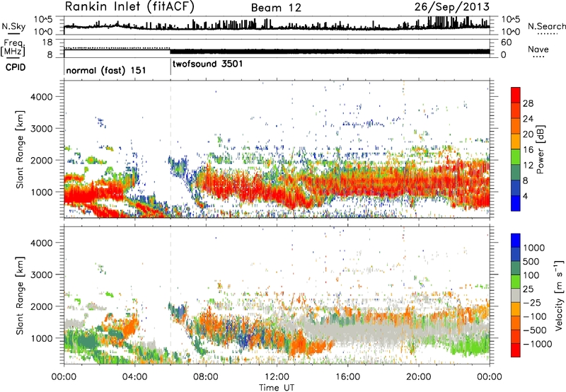Click the "04:00" time tick label
Image resolution: width=566 pixels, height=392 pixels.
[134, 377]
